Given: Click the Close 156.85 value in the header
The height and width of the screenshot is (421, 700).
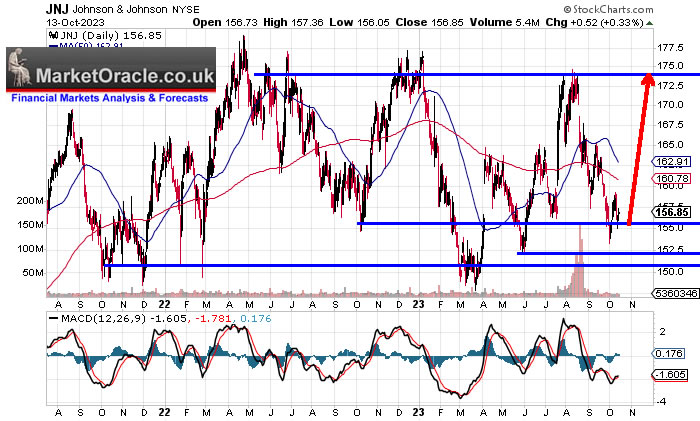Looking at the screenshot, I should 429,22.
